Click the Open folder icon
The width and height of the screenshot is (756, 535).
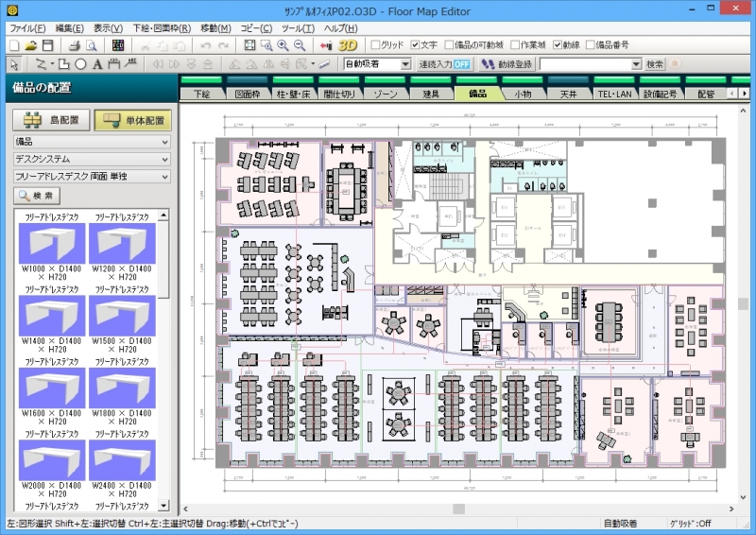31,45
